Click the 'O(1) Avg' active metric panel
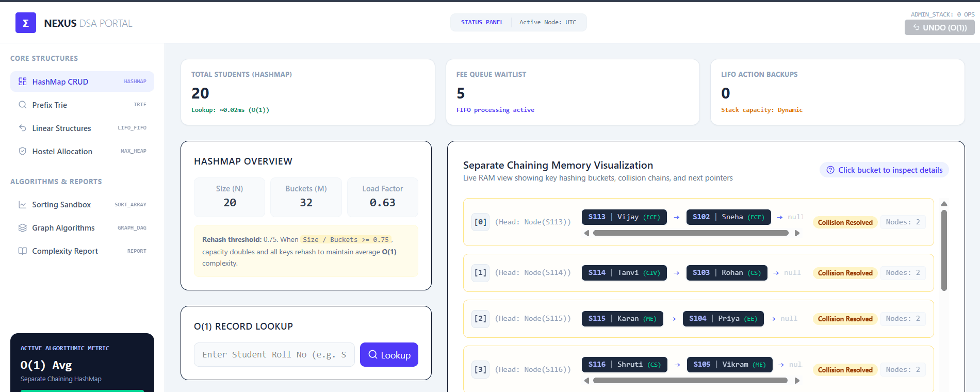The height and width of the screenshot is (392, 980). [x=82, y=363]
